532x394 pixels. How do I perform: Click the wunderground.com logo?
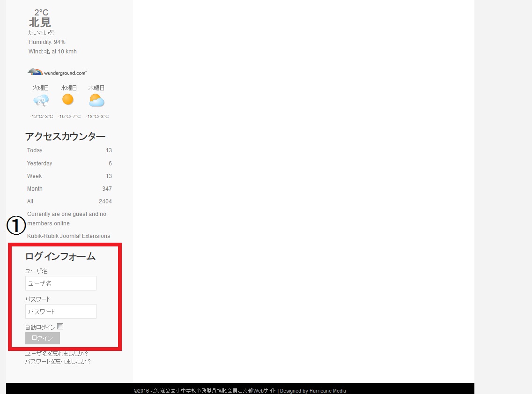coord(57,72)
